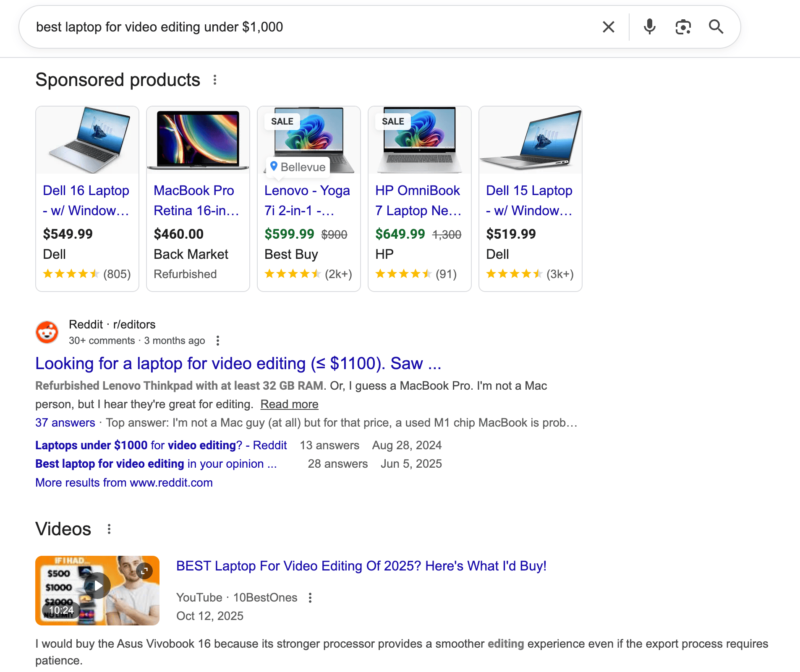The height and width of the screenshot is (672, 800).
Task: Click the expand arrow icon on the video thumbnail
Action: tap(145, 570)
